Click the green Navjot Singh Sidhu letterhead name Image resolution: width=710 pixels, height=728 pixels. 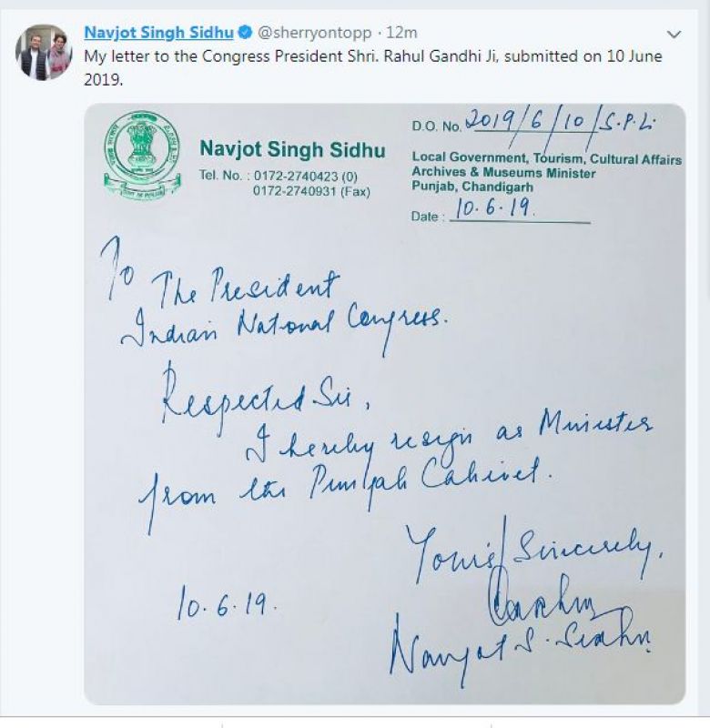click(292, 150)
